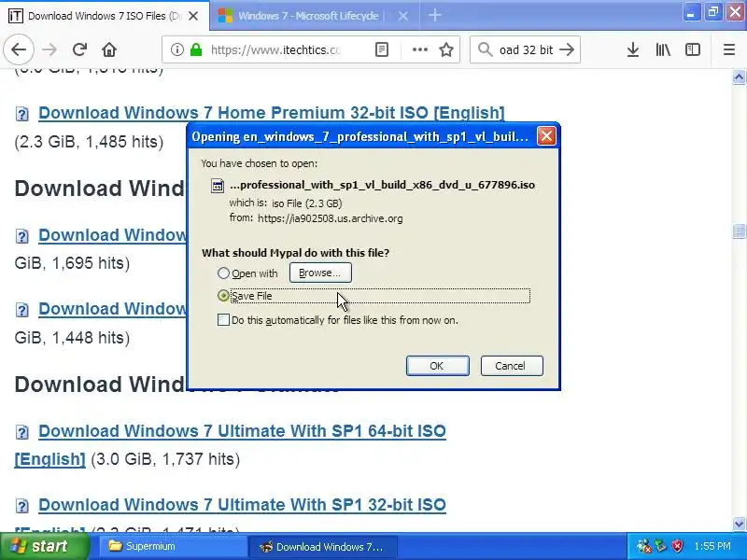Click the archive.org source URL text
747x560 pixels.
point(331,218)
